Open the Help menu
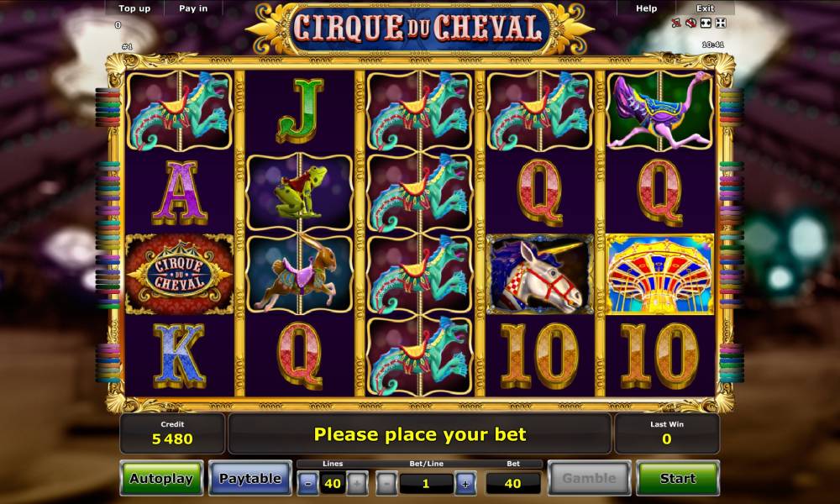This screenshot has width=840, height=504. click(646, 8)
